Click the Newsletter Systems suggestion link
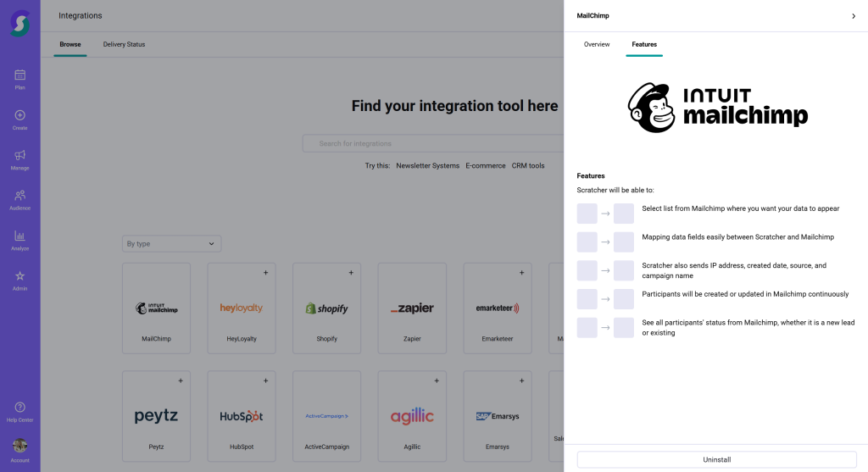The width and height of the screenshot is (868, 472). tap(427, 166)
